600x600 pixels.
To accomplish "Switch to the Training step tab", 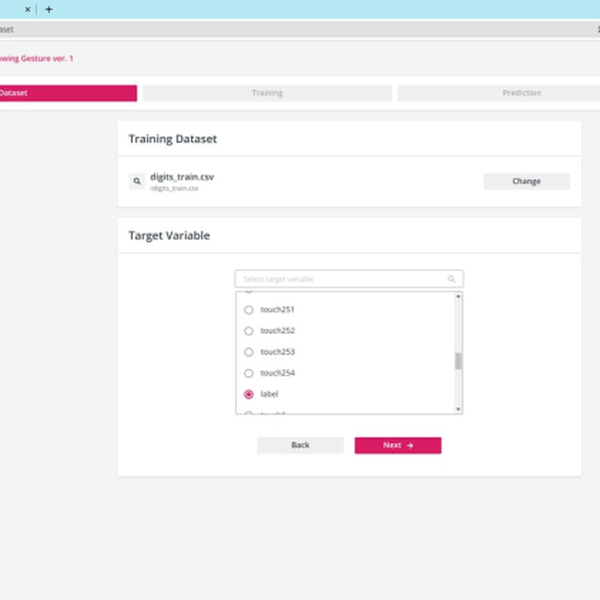I will coord(267,93).
